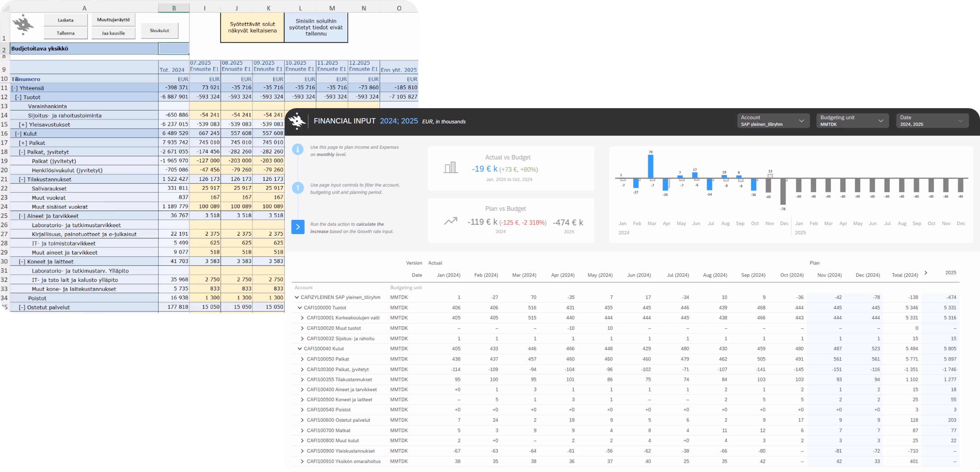Click the Plan vs Budget trend icon

click(x=451, y=221)
